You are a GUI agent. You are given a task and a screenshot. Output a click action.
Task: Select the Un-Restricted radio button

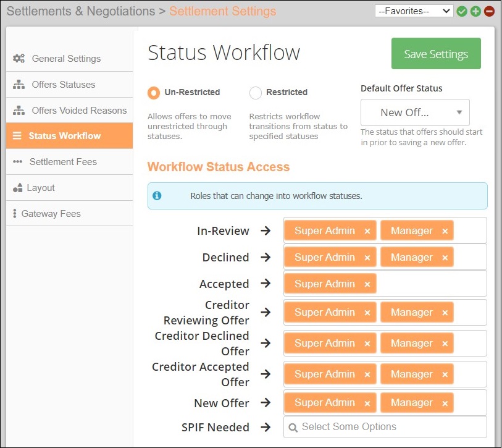click(x=153, y=92)
